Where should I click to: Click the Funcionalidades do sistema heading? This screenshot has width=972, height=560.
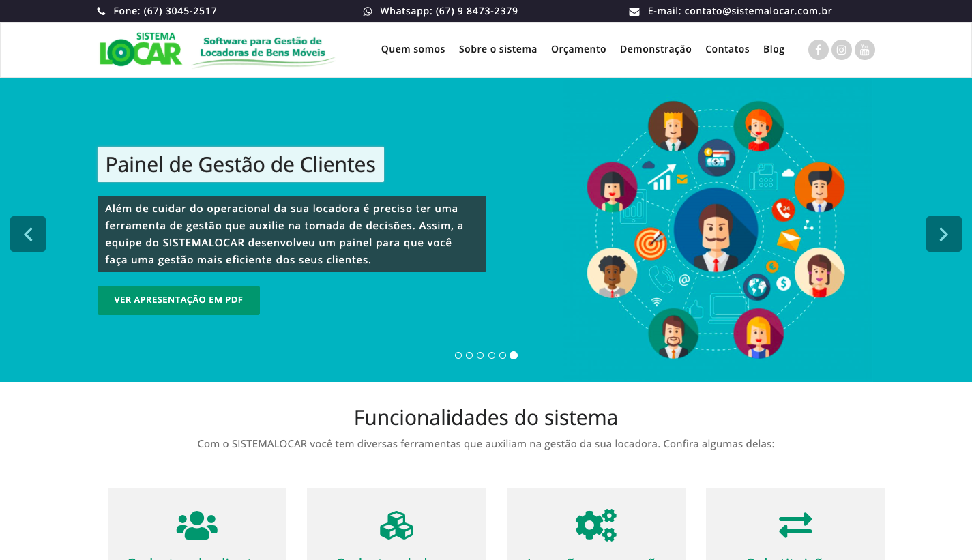pyautogui.click(x=486, y=417)
